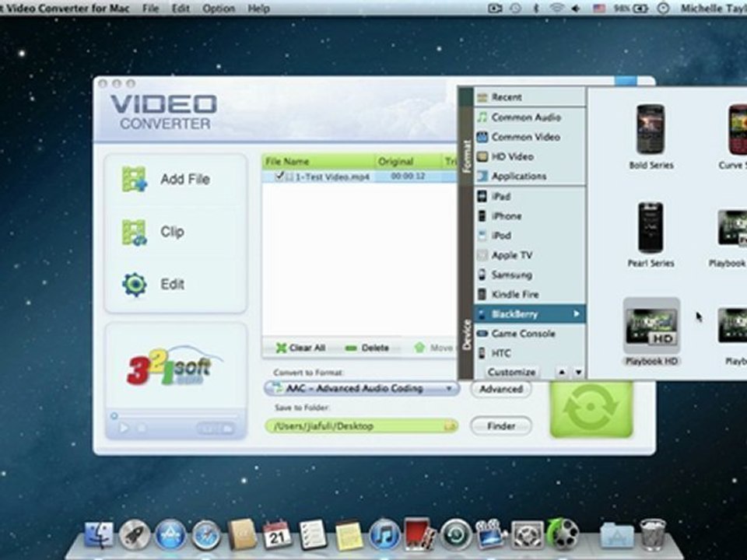
Task: Open App Store from the Dock
Action: tap(170, 535)
